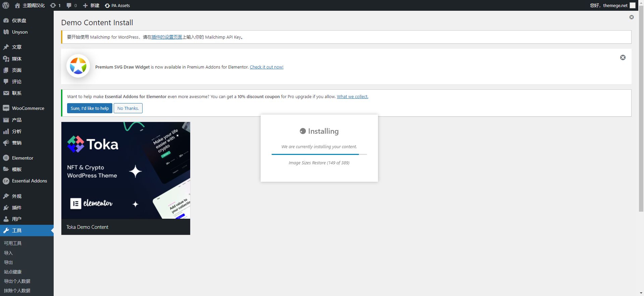
Task: Click the 页面 pages icon
Action: (x=6, y=70)
